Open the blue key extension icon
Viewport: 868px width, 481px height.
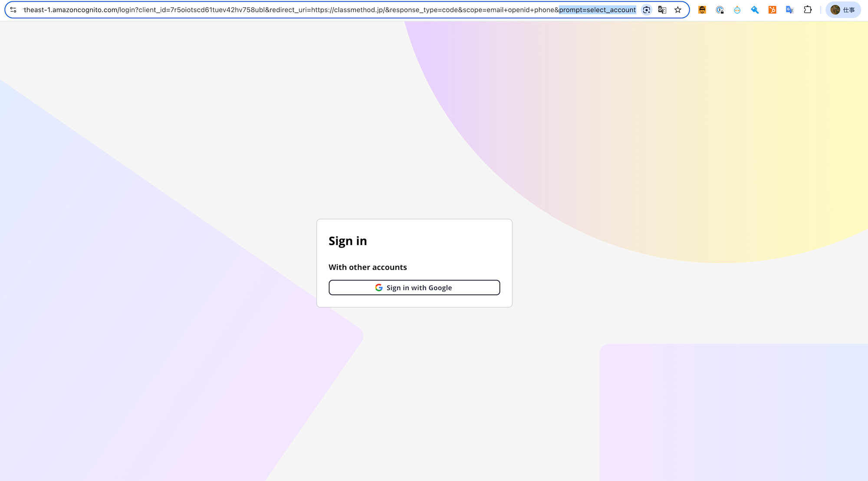pos(755,10)
